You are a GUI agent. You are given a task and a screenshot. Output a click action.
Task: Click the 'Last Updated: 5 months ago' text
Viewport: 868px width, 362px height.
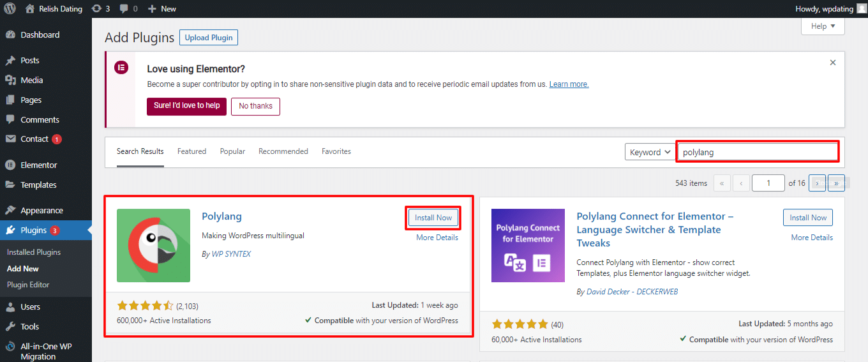(x=786, y=324)
